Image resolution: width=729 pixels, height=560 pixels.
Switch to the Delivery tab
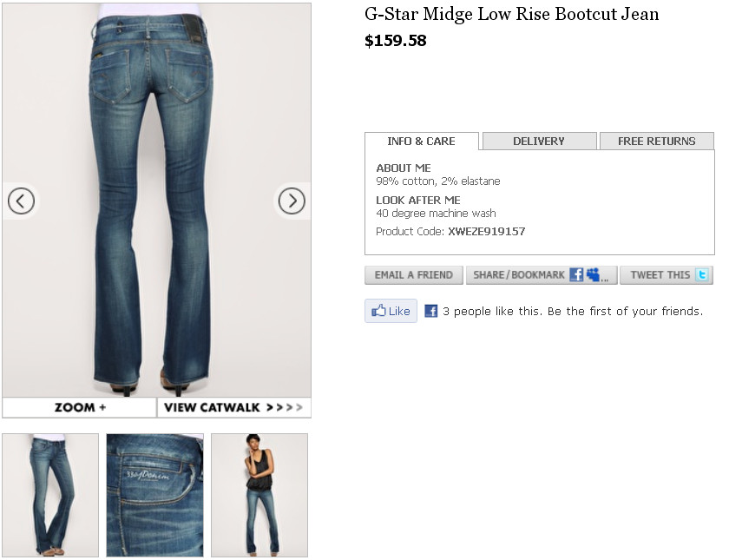539,141
